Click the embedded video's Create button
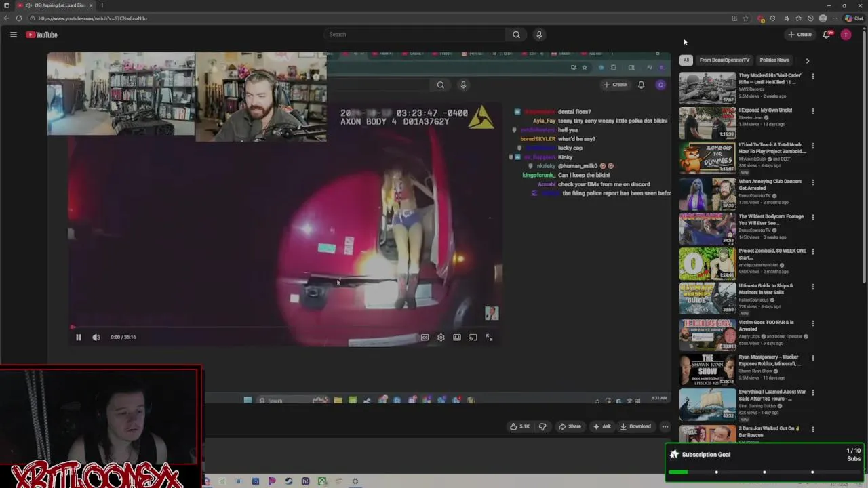Image resolution: width=868 pixels, height=488 pixels. click(x=615, y=85)
